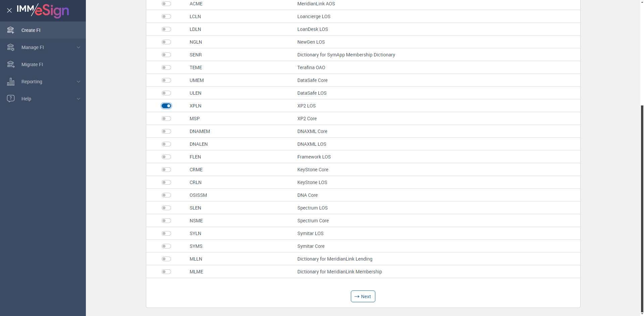Open the Manage FI menu item

(x=43, y=47)
